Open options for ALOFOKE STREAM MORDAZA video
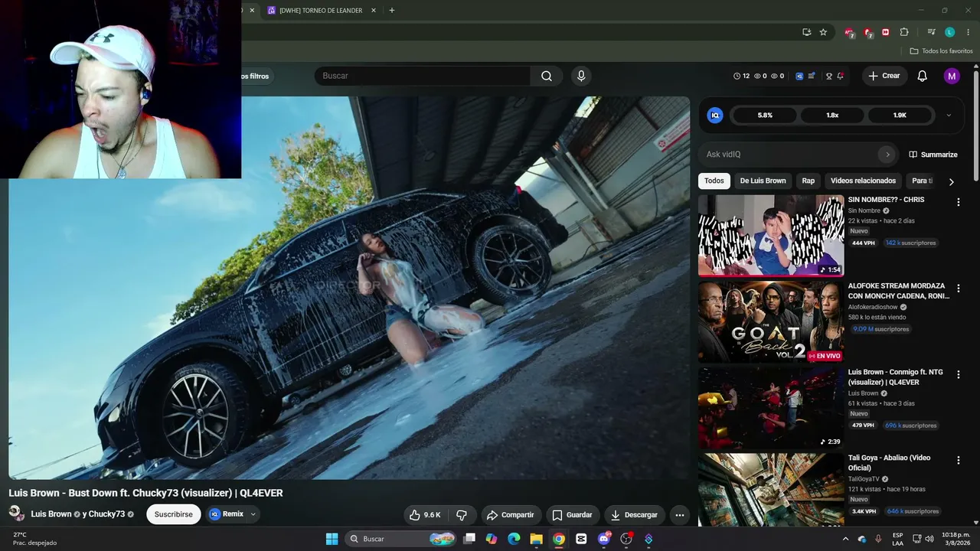 (958, 289)
